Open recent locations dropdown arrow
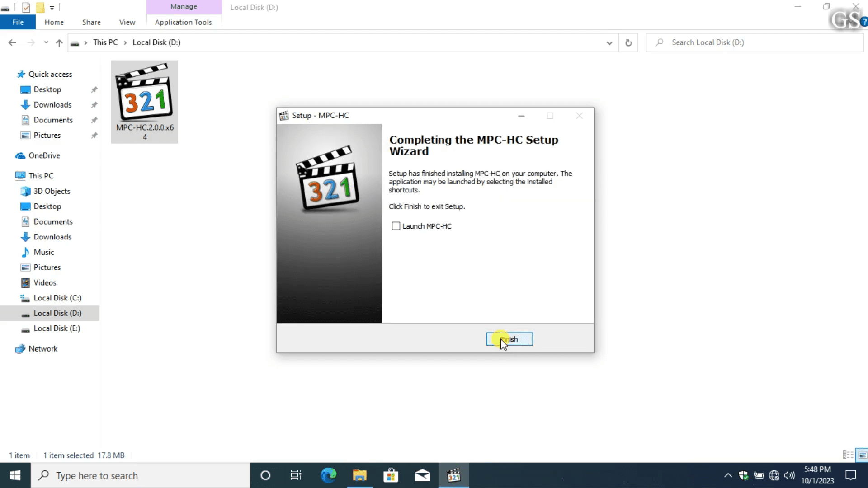This screenshot has height=488, width=868. coord(46,42)
